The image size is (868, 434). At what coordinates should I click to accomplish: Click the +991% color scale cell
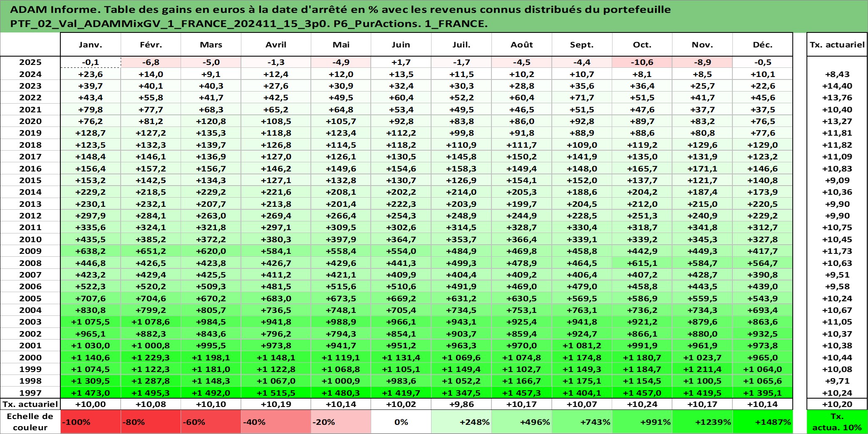(642, 422)
